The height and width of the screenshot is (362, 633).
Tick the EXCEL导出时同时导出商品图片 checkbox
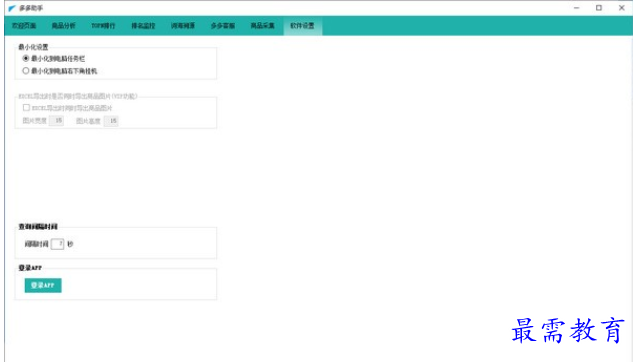pyautogui.click(x=26, y=108)
